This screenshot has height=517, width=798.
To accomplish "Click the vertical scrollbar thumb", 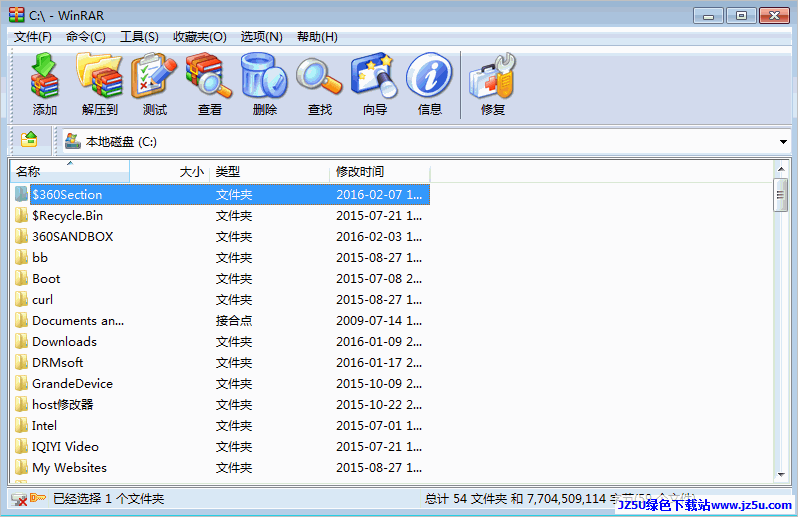I will click(x=781, y=194).
